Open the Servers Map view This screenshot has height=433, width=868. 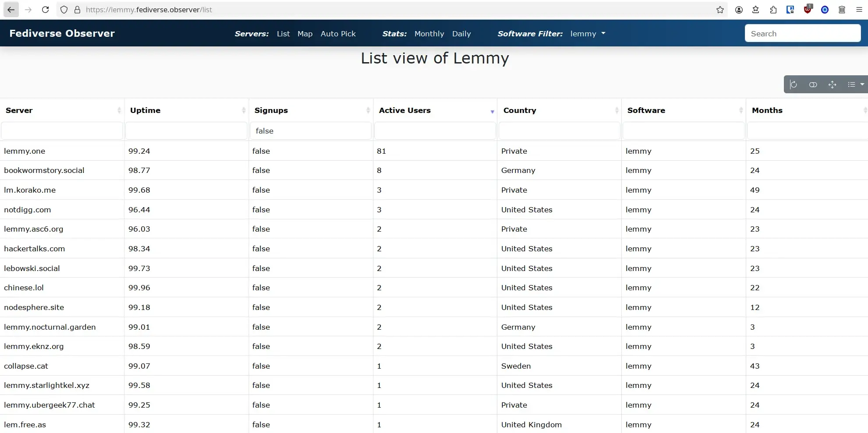coord(305,34)
